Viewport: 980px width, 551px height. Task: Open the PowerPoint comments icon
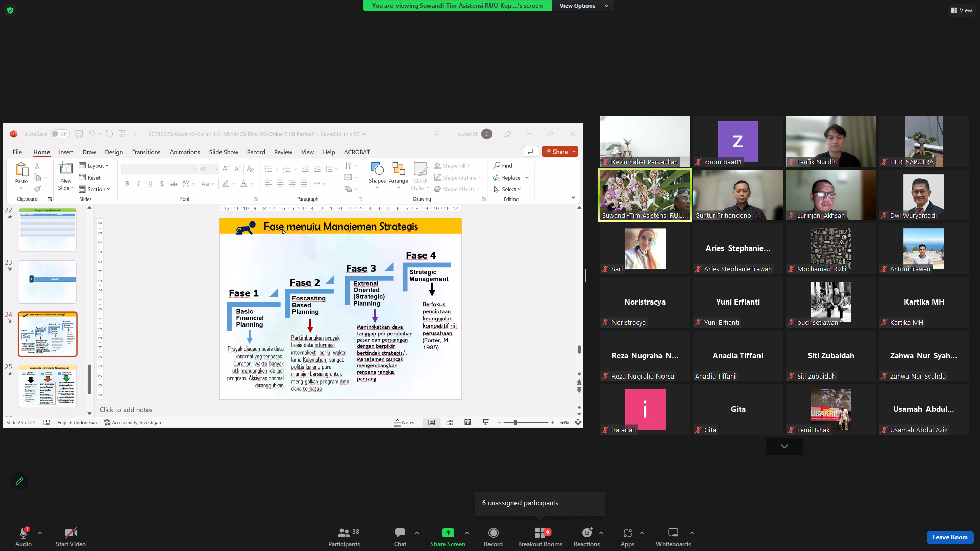tap(530, 152)
